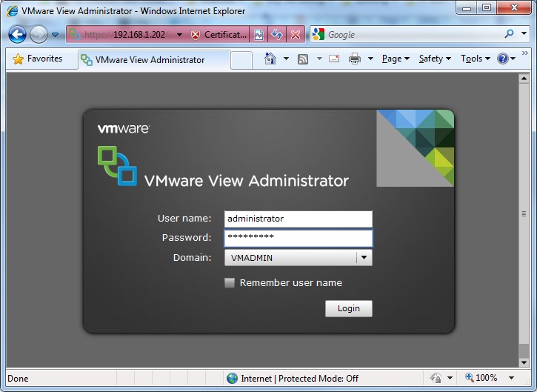This screenshot has width=537, height=392.
Task: Open a new blank tab
Action: click(241, 60)
